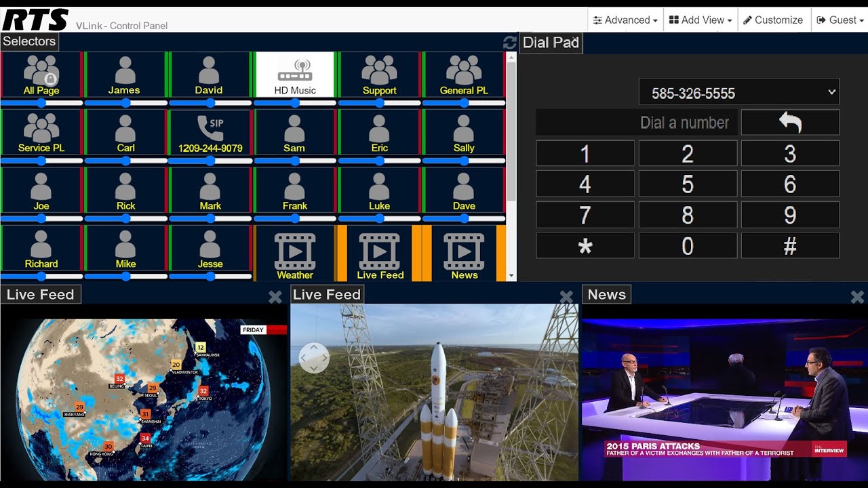The image size is (868, 488).
Task: Toggle the Luke talk selector
Action: [x=379, y=190]
